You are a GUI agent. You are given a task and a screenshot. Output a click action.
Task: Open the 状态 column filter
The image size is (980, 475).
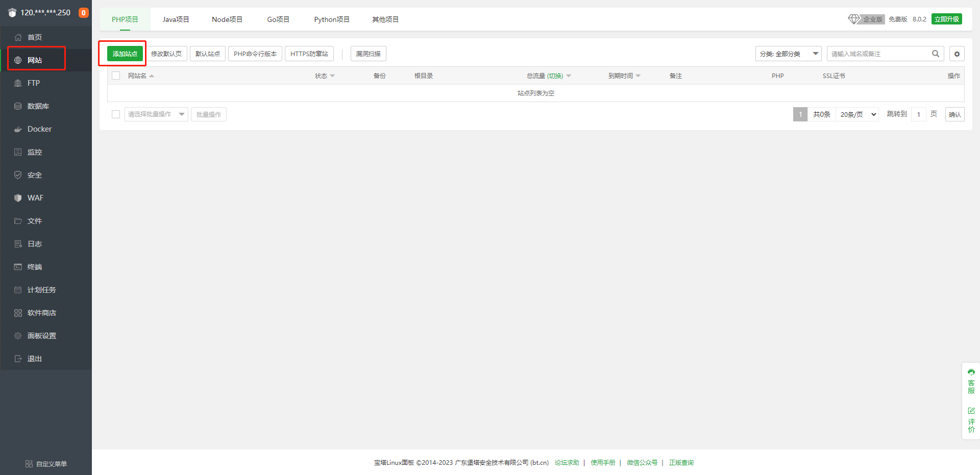(332, 76)
